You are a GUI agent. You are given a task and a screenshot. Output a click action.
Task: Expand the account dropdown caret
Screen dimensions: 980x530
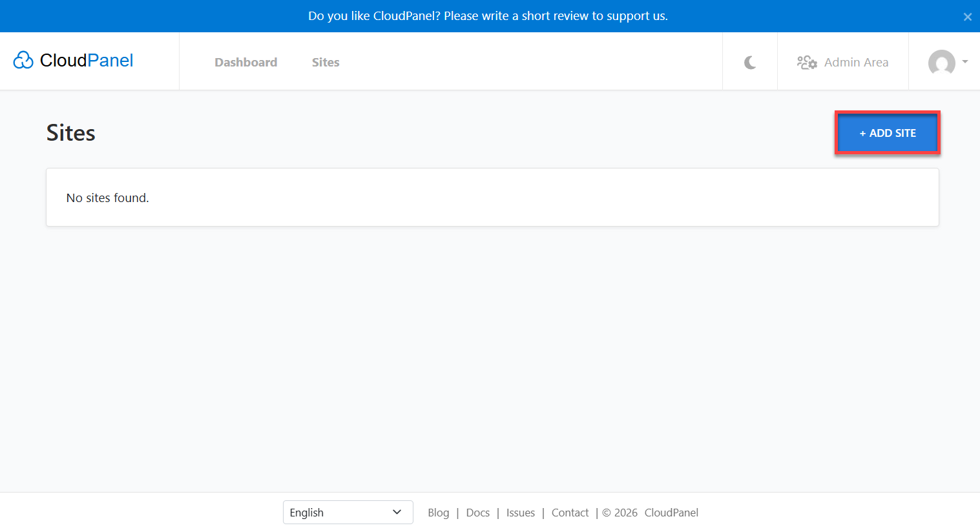[x=965, y=62]
